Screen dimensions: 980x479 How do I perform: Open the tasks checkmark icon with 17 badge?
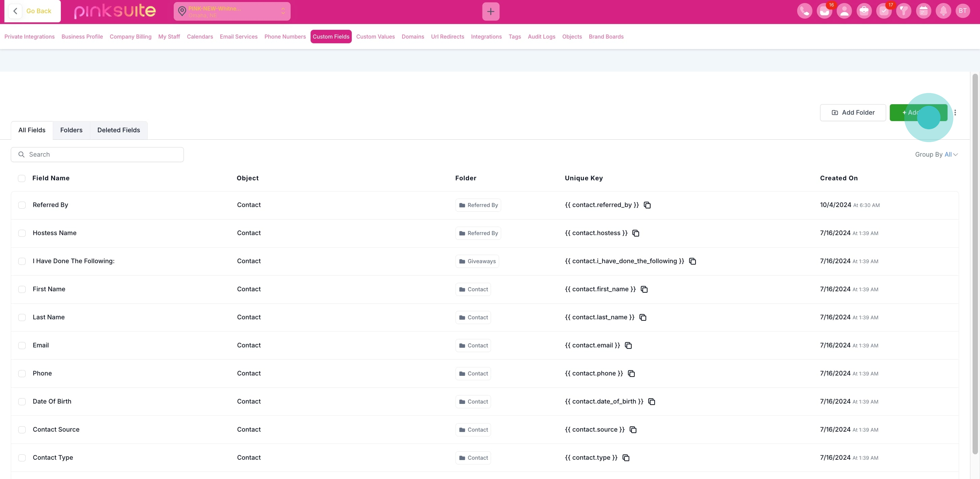click(883, 11)
